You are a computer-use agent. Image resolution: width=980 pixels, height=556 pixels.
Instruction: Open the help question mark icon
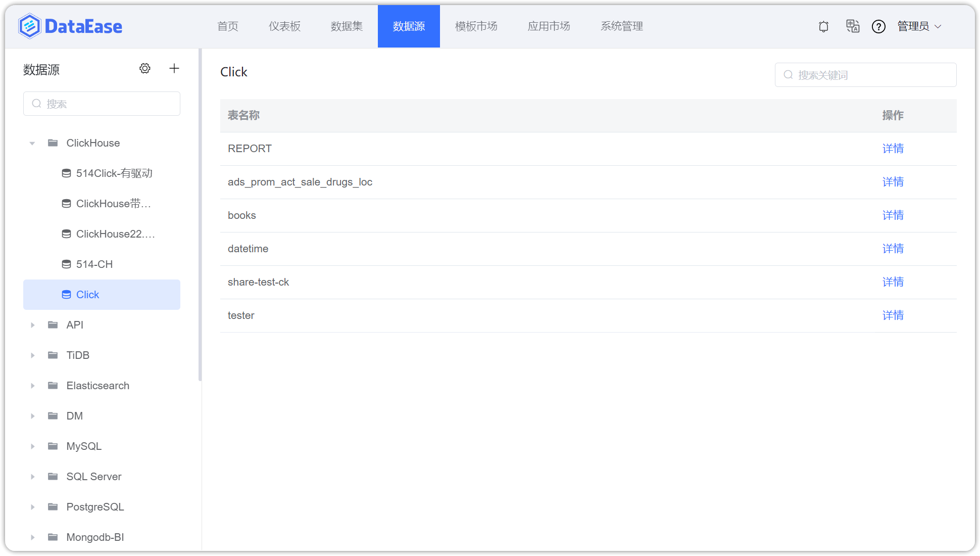(x=879, y=26)
